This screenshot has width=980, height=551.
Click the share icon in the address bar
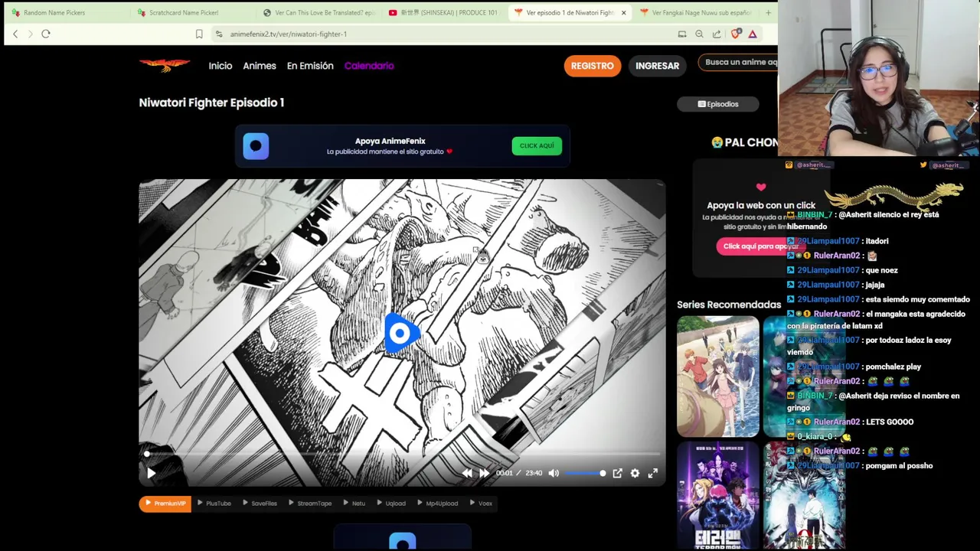tap(717, 34)
